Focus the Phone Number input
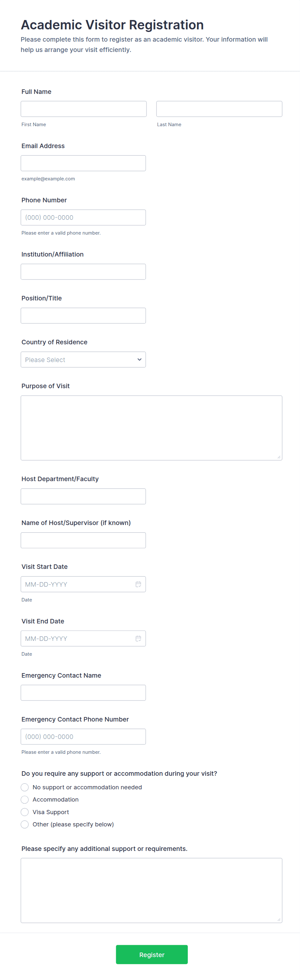300x980 pixels. point(83,217)
